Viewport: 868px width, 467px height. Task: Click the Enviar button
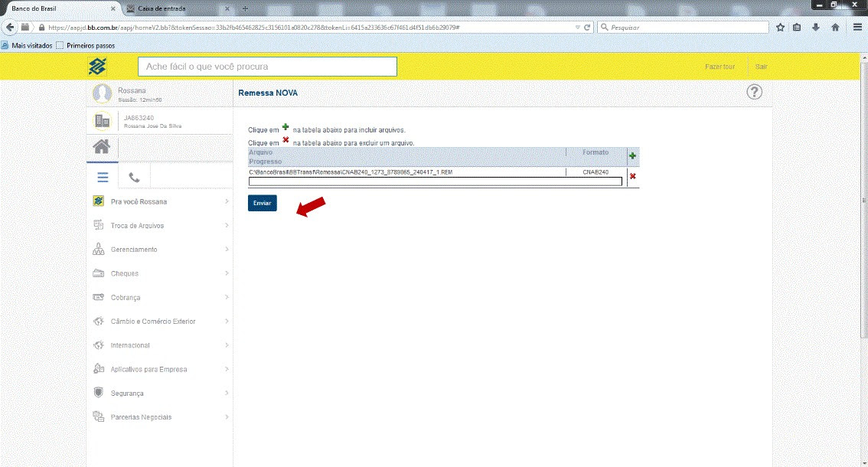coord(263,203)
